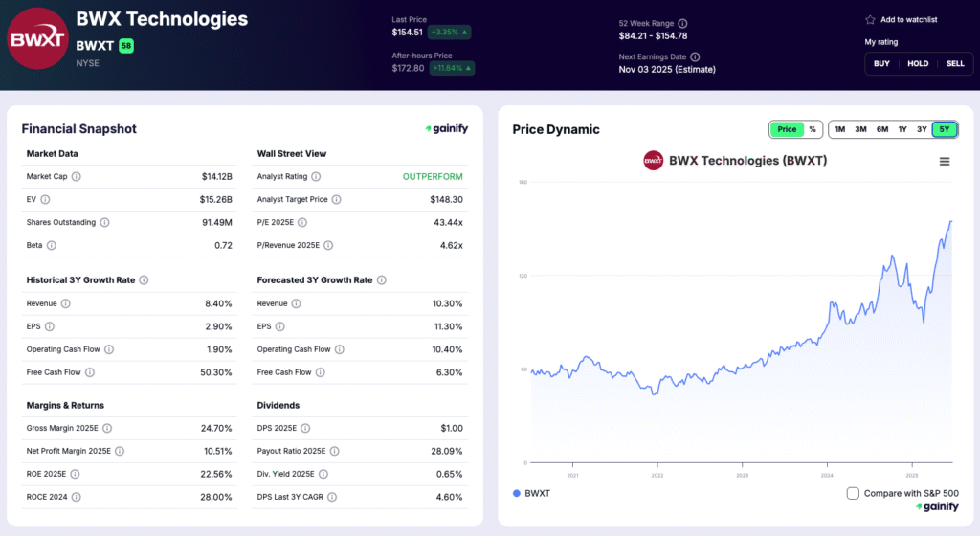Select the 6M time range
Viewport: 980px width, 536px height.
882,129
